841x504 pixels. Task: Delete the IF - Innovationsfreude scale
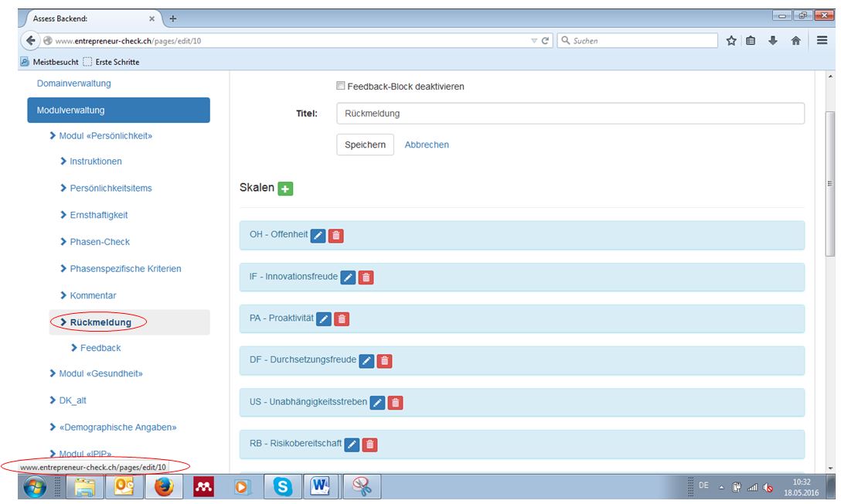point(366,278)
